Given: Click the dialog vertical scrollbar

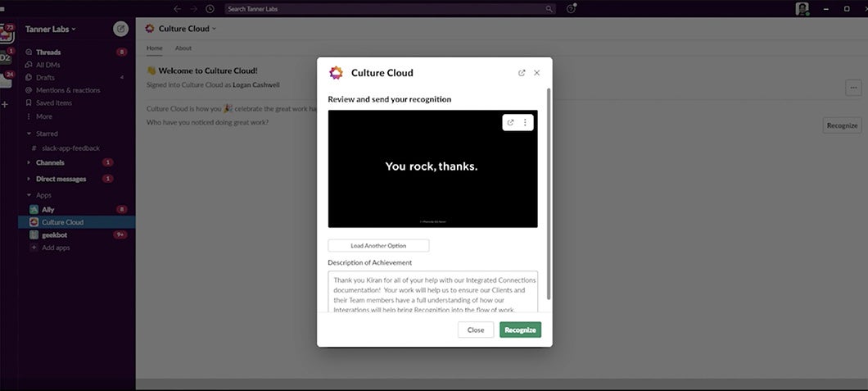Looking at the screenshot, I should (x=549, y=193).
